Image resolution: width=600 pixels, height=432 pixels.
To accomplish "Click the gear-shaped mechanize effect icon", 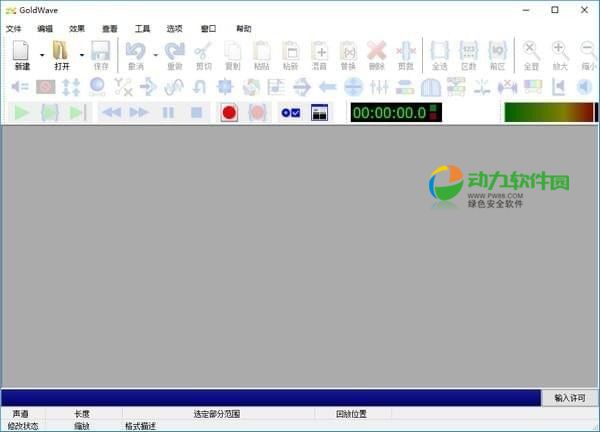I will (x=225, y=87).
